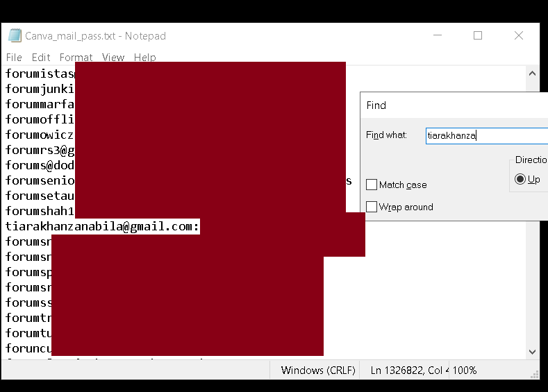
Task: Click the line starting with forummarfa
Action: [x=40, y=104]
